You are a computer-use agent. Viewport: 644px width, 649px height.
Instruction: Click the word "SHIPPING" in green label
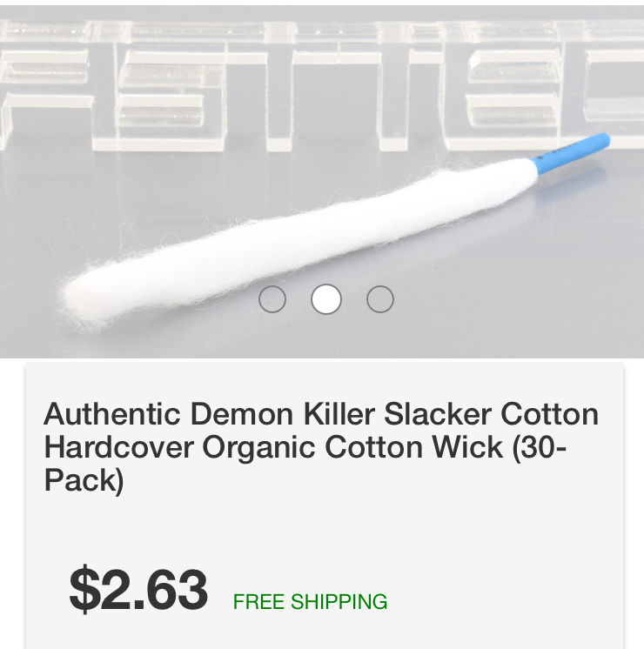pyautogui.click(x=339, y=601)
